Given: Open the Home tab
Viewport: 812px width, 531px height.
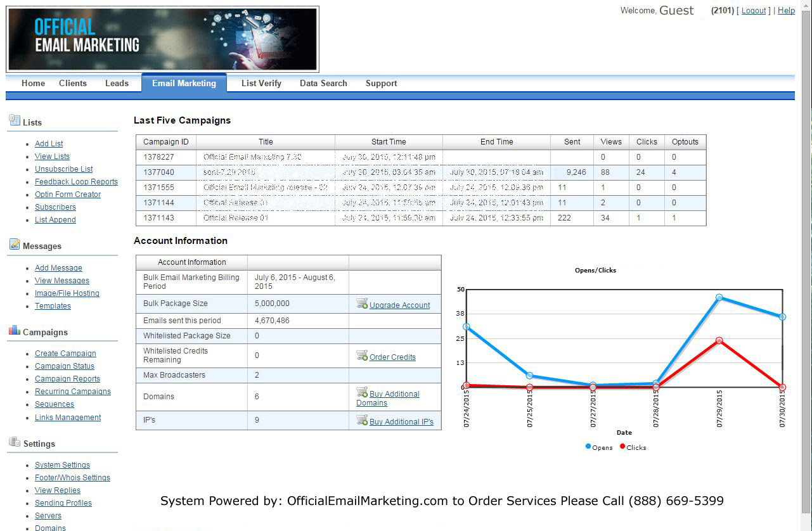Looking at the screenshot, I should 33,83.
